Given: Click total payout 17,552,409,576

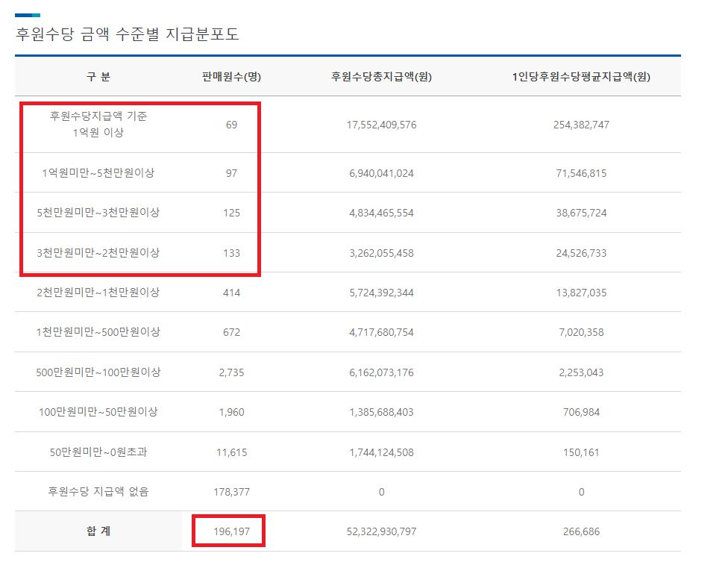Looking at the screenshot, I should (x=381, y=125).
